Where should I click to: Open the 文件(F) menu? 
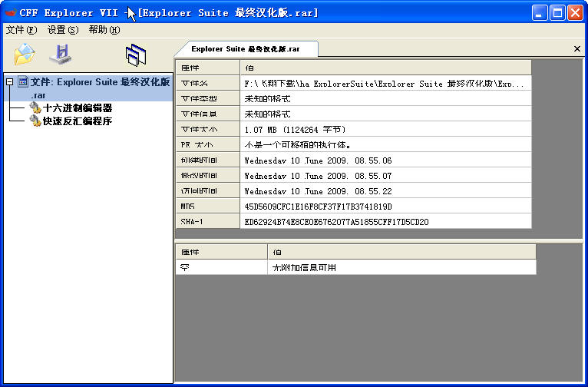click(x=21, y=30)
